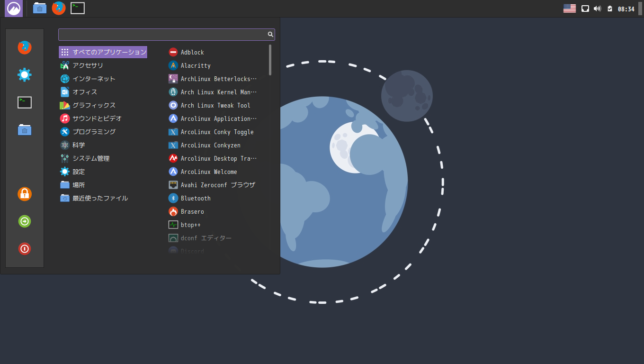Lock the screen with the orange padlock
The width and height of the screenshot is (644, 364).
click(x=25, y=194)
